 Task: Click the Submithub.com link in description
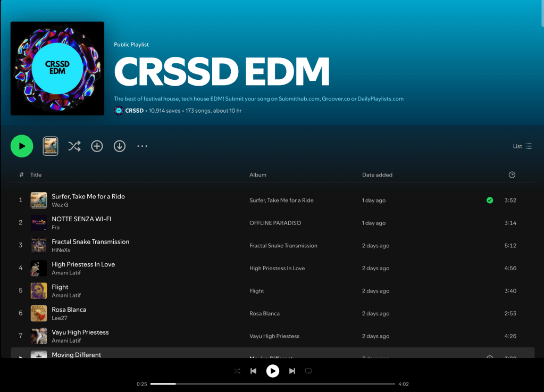[299, 99]
